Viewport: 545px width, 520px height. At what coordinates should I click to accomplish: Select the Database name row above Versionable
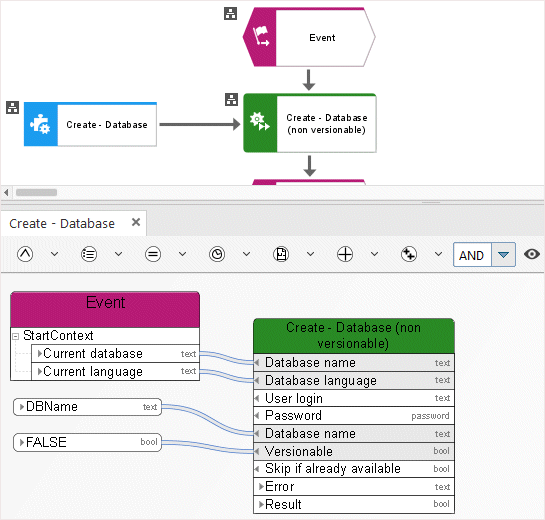[354, 433]
